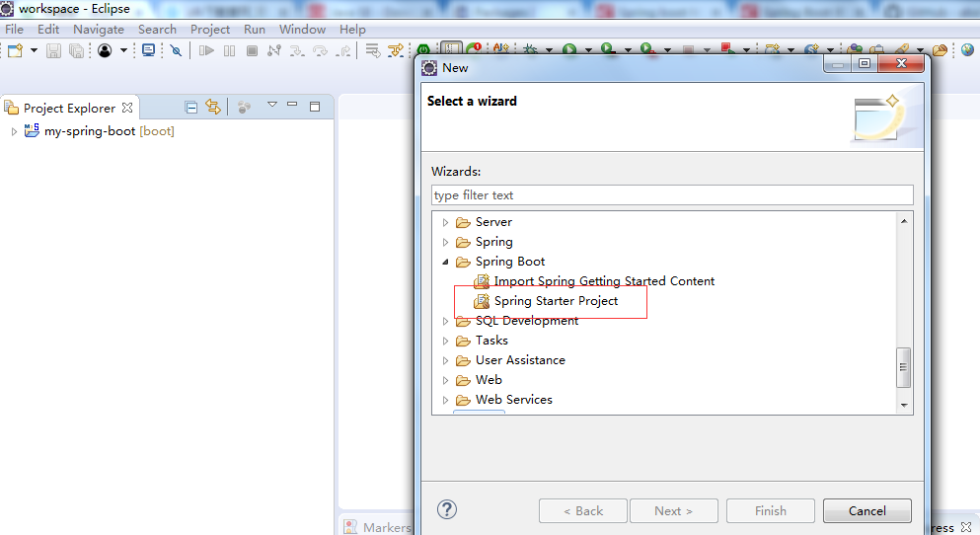
Task: Click the Step Return icon
Action: point(343,50)
